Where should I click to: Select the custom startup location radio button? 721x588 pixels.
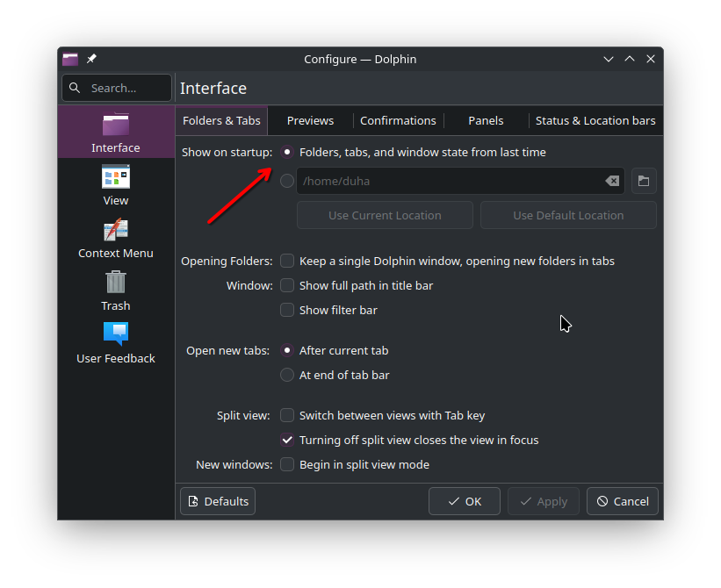(287, 181)
